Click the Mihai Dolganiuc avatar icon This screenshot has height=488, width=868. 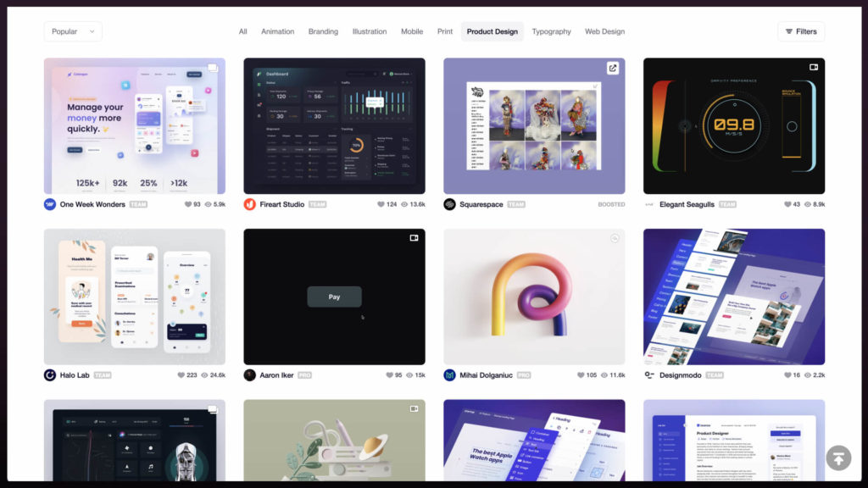(449, 374)
